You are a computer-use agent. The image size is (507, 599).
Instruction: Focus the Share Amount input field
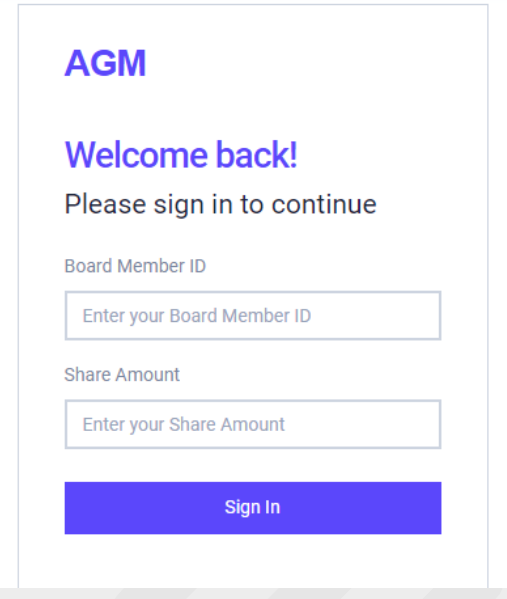tap(253, 424)
